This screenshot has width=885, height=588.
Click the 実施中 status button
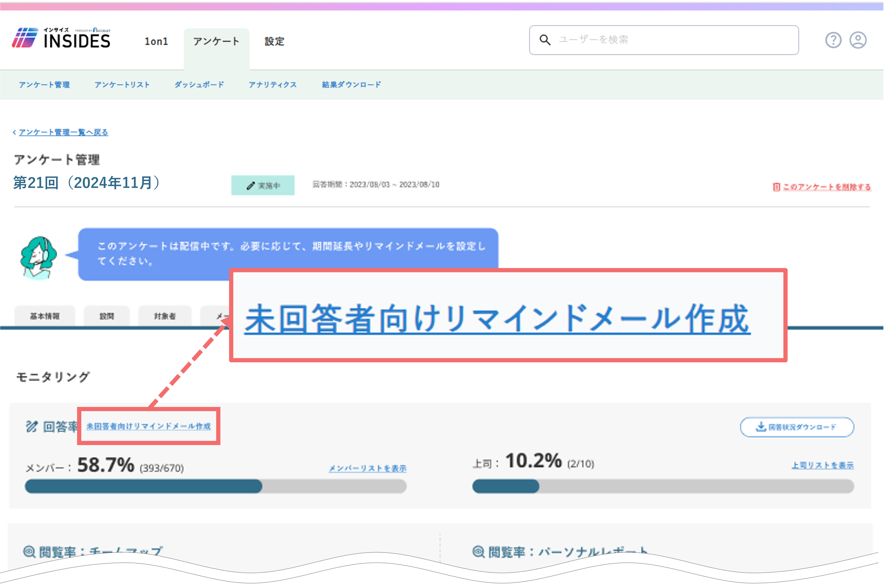(x=263, y=185)
